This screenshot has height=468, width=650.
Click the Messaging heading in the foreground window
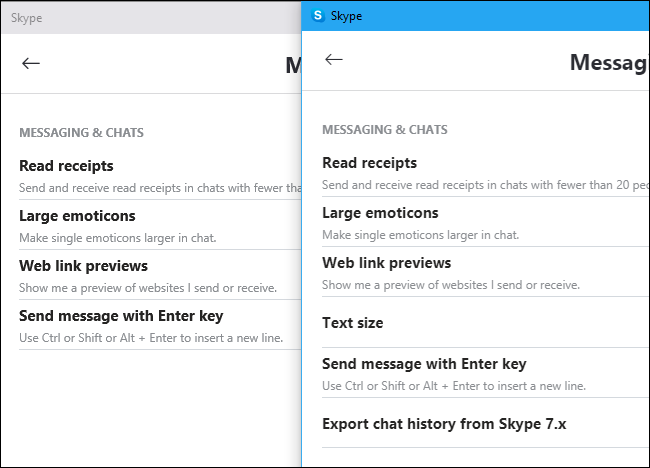pyautogui.click(x=608, y=63)
